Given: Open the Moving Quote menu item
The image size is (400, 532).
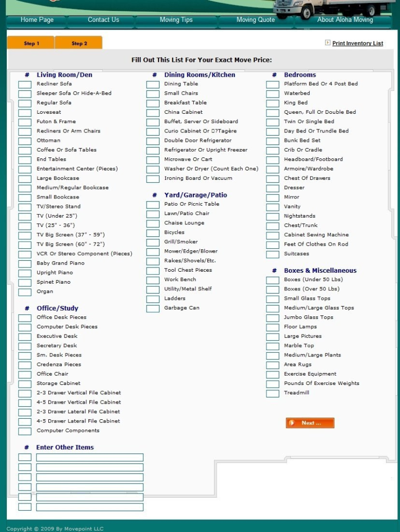Looking at the screenshot, I should [x=256, y=20].
